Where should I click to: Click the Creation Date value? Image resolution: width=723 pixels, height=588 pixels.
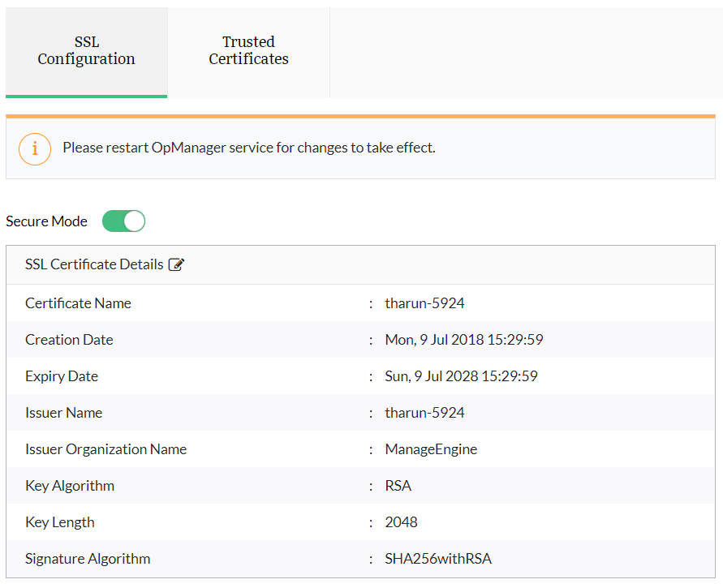click(x=463, y=340)
